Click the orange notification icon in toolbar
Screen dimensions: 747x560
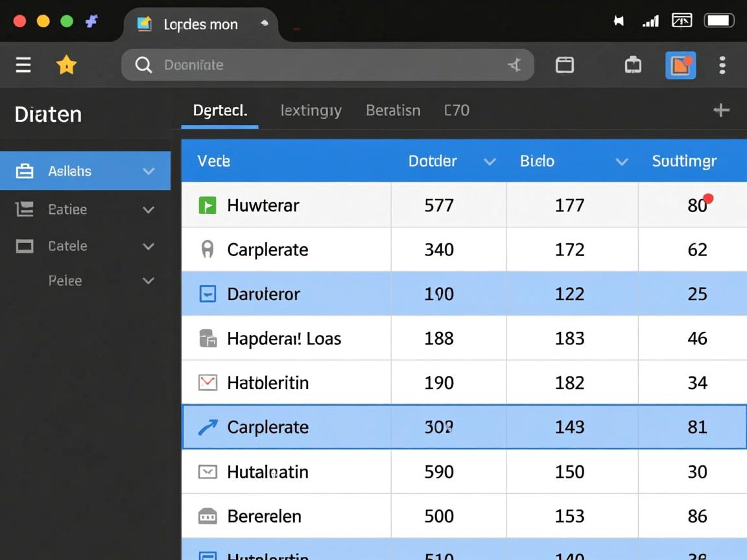(x=680, y=65)
